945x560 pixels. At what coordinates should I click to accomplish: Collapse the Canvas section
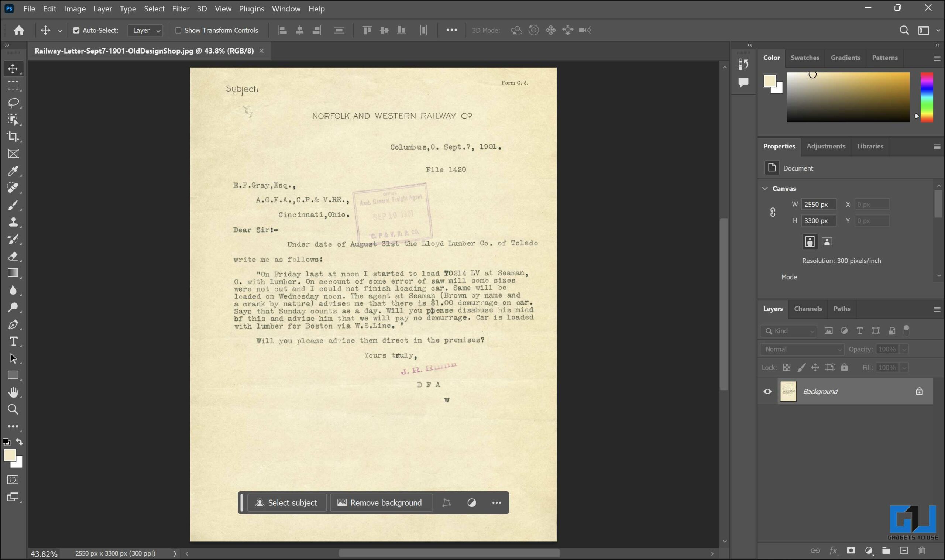point(765,188)
